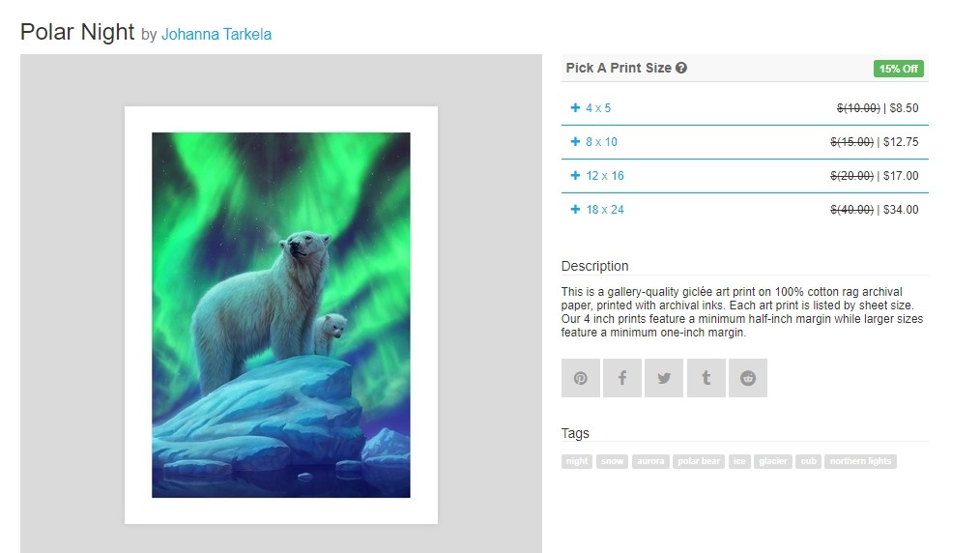Click the "snow" tag

click(613, 461)
